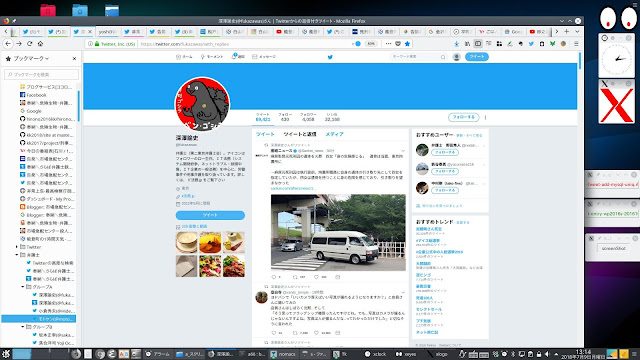
Task: Open the list all tabs dropdown
Action: tap(577, 31)
